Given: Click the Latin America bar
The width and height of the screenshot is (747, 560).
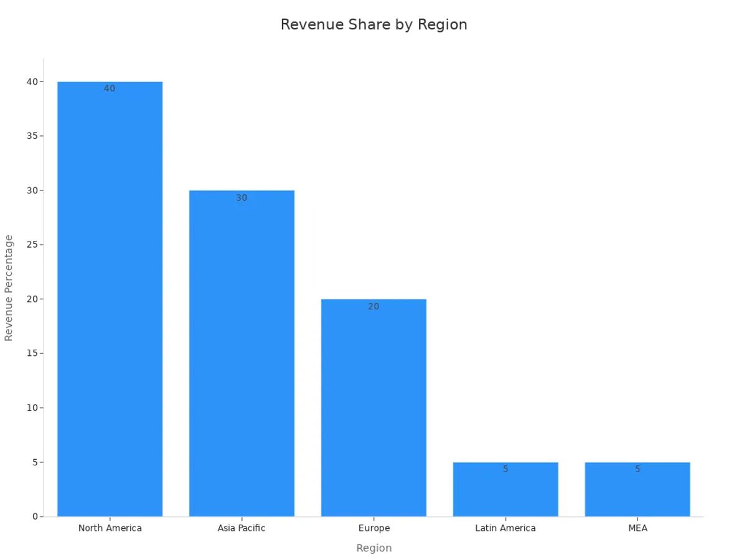Looking at the screenshot, I should point(506,488).
